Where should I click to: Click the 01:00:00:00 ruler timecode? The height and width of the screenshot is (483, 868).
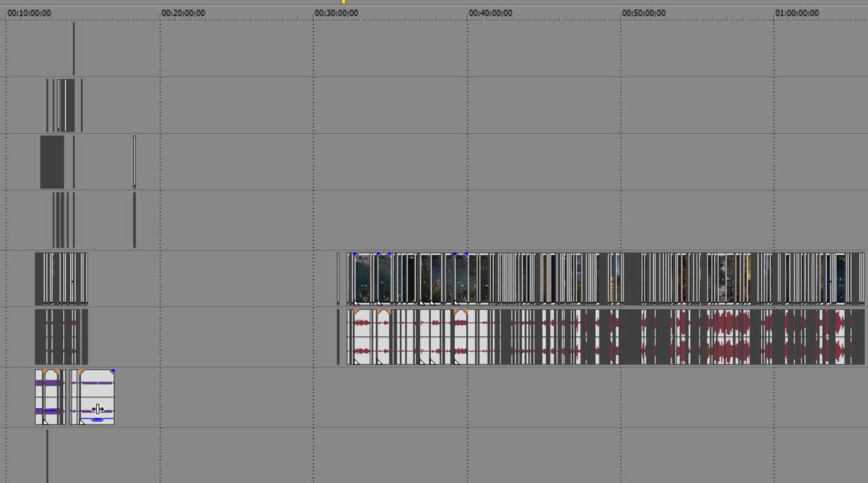pyautogui.click(x=797, y=13)
